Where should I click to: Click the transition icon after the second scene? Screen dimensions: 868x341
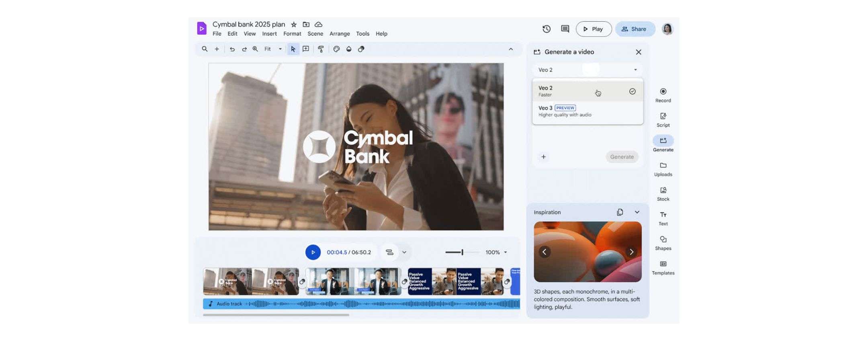[x=405, y=281]
